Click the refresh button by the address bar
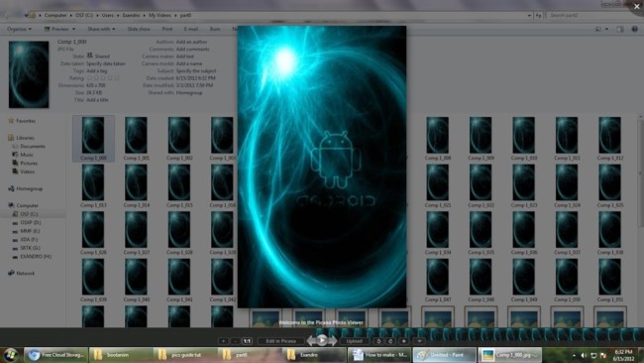Screen dimensions: 644x363 tap(538, 15)
